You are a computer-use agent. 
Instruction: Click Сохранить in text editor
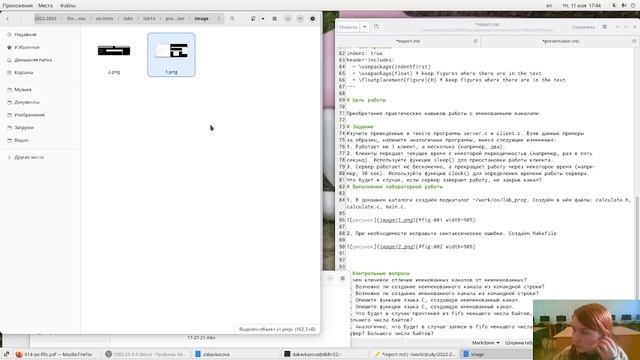click(583, 27)
